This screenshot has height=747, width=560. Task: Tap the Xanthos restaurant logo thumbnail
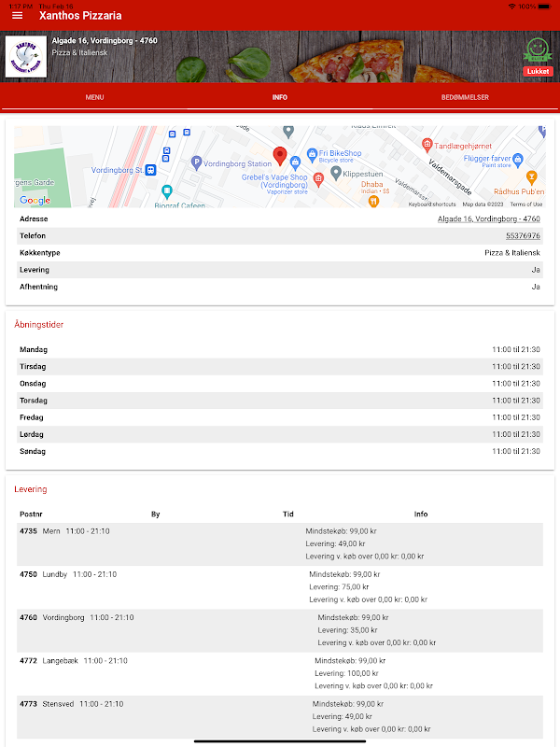26,57
